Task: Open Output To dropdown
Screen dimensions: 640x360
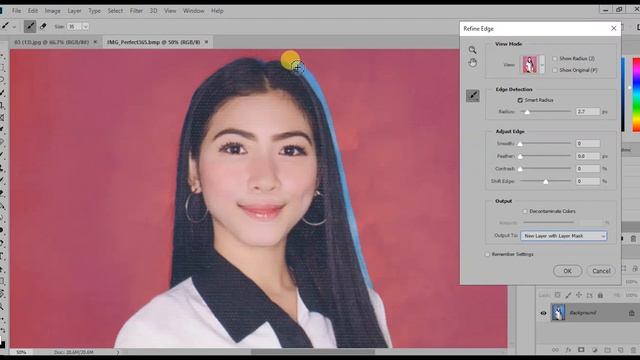Action: point(564,236)
